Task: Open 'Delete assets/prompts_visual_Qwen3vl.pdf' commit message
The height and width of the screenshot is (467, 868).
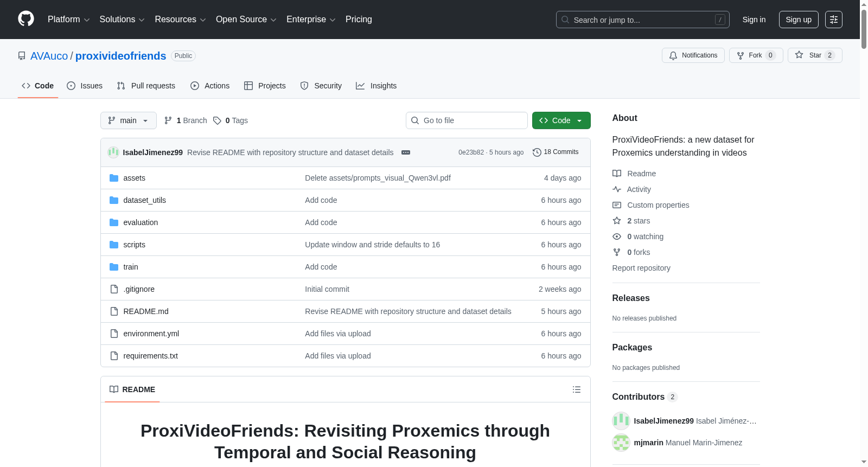Action: point(378,178)
